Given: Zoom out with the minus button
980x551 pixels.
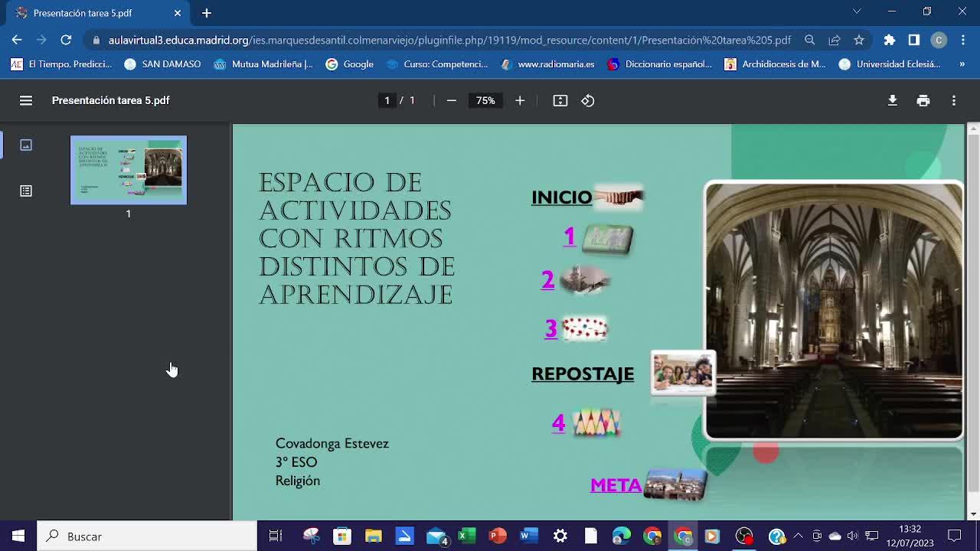Looking at the screenshot, I should (x=452, y=100).
